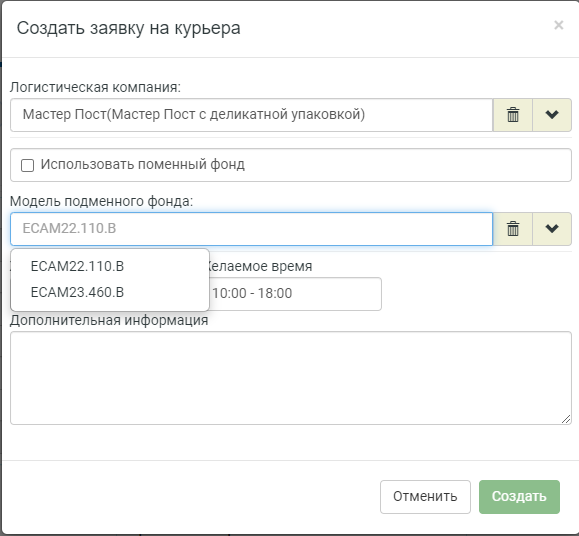Clear the replacement fund model with trash icon

pyautogui.click(x=513, y=229)
